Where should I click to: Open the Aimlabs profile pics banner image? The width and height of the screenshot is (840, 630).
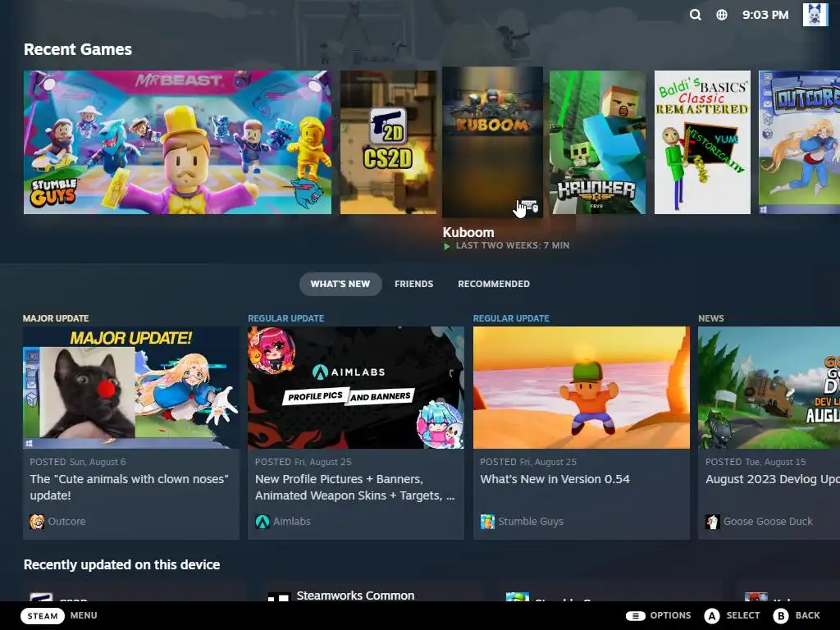click(356, 387)
